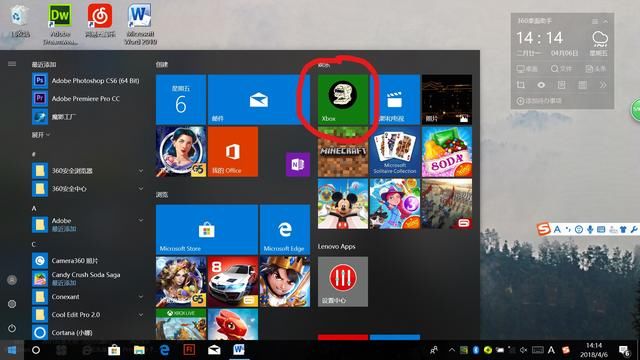640x360 pixels.
Task: Launch Adobe Premiere Pro CC
Action: 88,98
